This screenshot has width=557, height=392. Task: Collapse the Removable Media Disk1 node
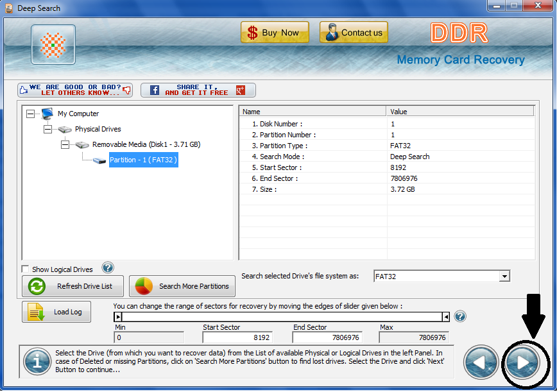click(x=65, y=144)
